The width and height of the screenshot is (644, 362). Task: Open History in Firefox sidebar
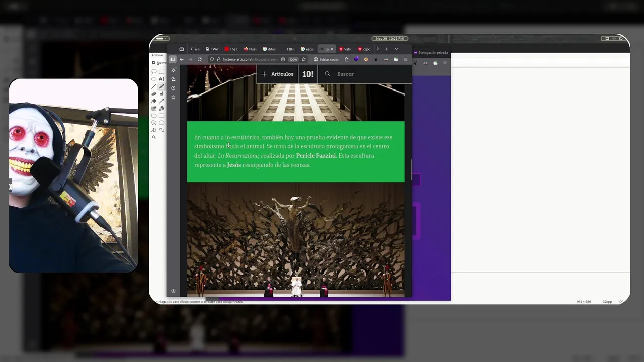tap(173, 88)
